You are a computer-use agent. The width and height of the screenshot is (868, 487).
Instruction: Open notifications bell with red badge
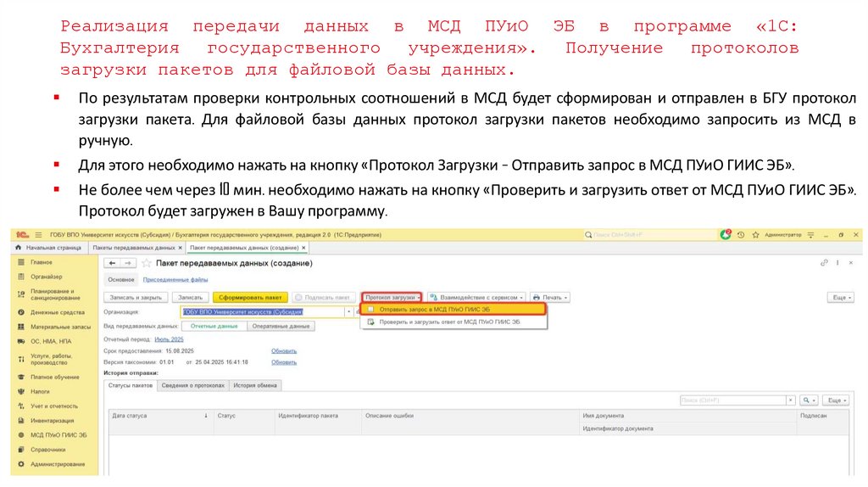click(726, 235)
